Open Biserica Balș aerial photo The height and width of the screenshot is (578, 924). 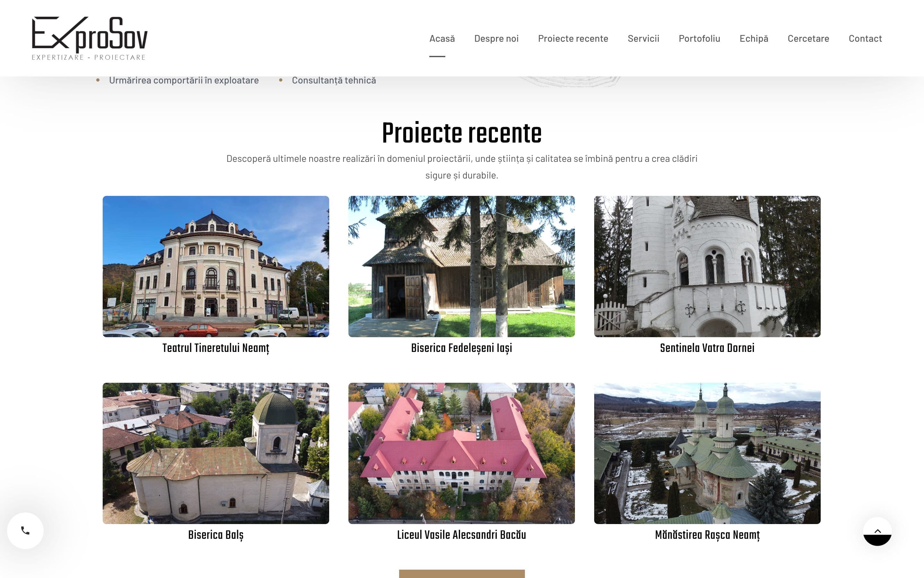tap(216, 453)
